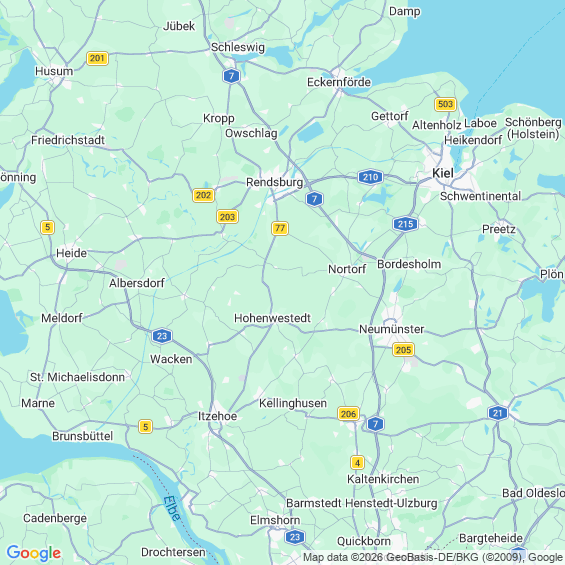The height and width of the screenshot is (565, 565).
Task: Click the Husum town label
Action: pos(54,71)
